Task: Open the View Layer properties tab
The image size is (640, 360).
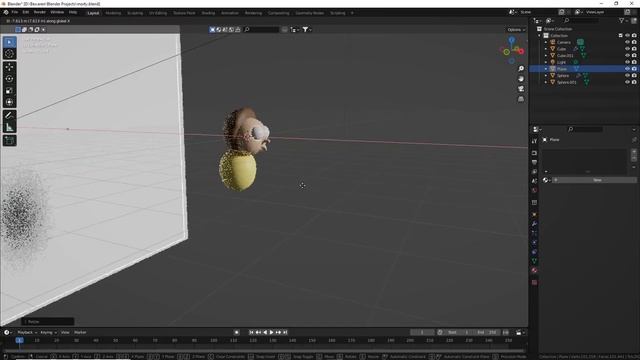Action: [x=534, y=172]
